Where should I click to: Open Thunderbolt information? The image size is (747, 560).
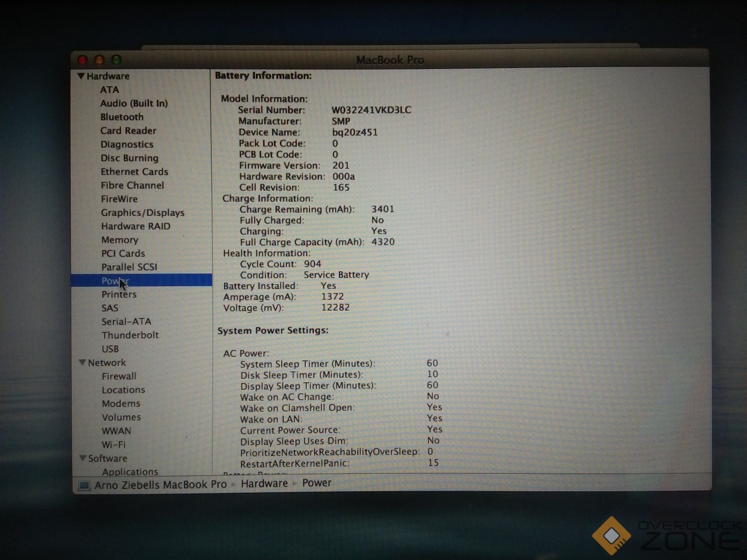click(130, 335)
